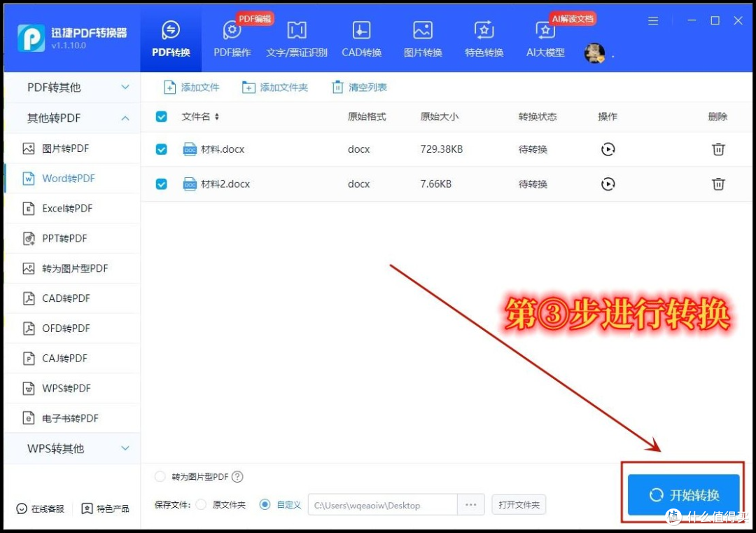Screen dimensions: 756x533
Task: Uncheck the 材料.docx checkbox
Action: click(162, 149)
